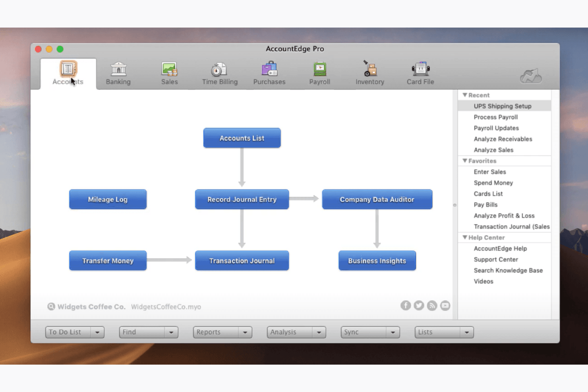Open the Facebook social icon
The height and width of the screenshot is (392, 588).
pos(406,305)
